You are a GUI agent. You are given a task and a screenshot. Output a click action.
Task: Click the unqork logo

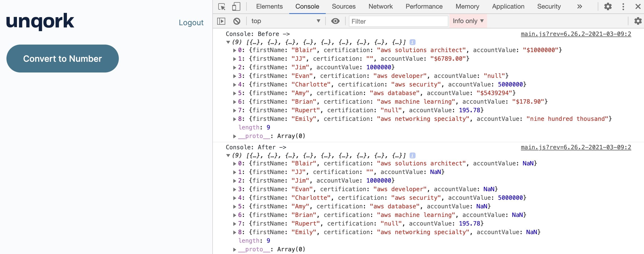40,21
